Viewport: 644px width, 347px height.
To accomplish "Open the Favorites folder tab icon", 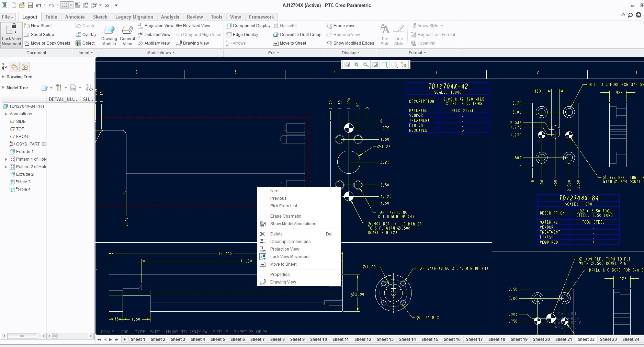I will coord(25,67).
